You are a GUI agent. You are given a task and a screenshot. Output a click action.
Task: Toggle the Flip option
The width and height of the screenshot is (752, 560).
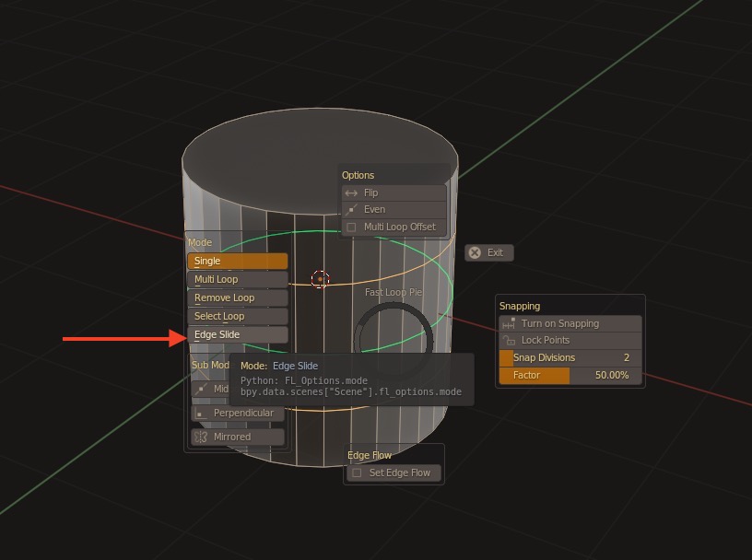pyautogui.click(x=394, y=192)
